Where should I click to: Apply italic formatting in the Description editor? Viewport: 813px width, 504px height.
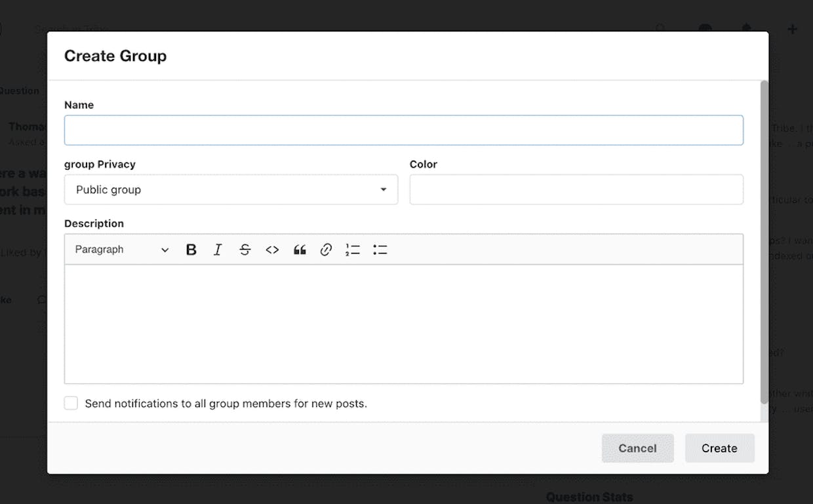point(218,250)
